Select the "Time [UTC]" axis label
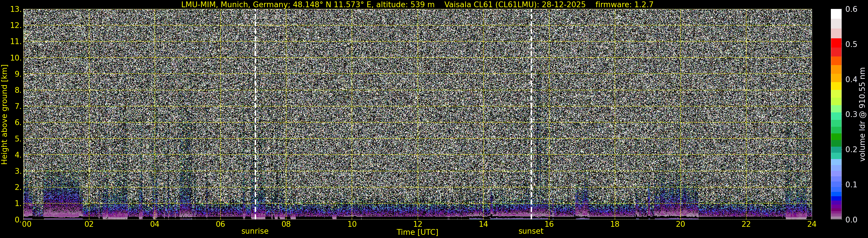The height and width of the screenshot is (238, 868). (x=417, y=232)
